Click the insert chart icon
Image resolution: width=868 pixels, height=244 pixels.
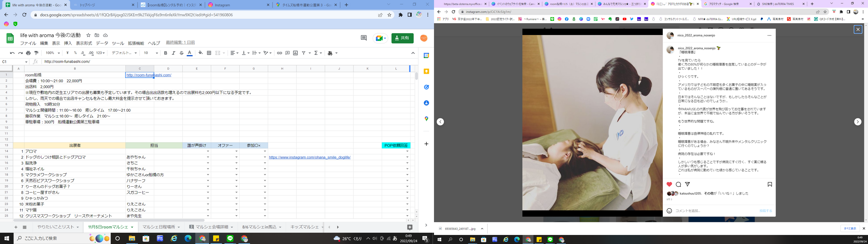[x=296, y=53]
